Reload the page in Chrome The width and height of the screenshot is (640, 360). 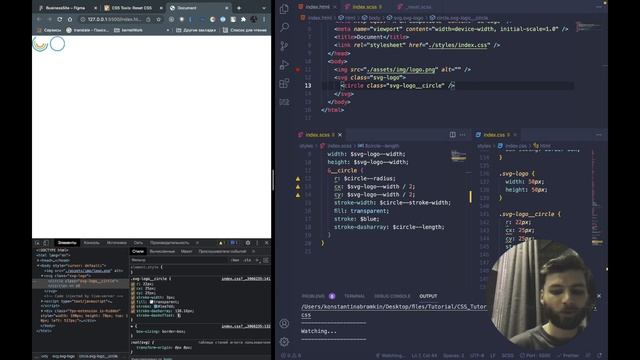click(x=60, y=19)
